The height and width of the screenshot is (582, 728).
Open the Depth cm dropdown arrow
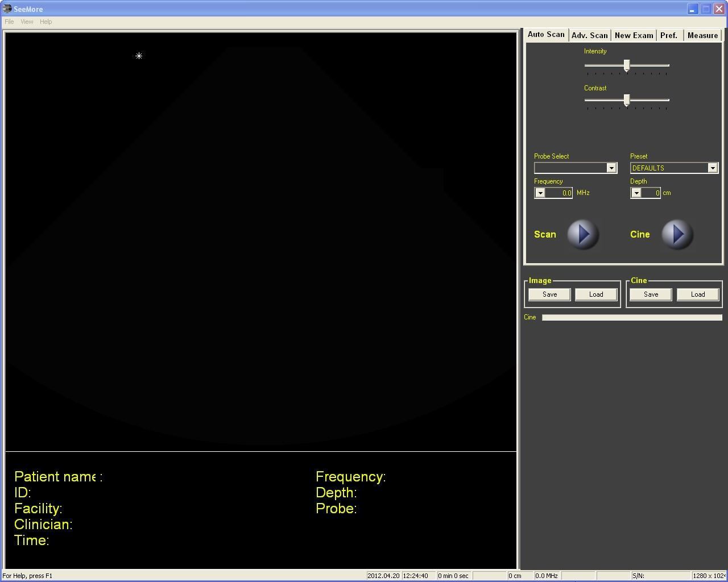(x=636, y=193)
